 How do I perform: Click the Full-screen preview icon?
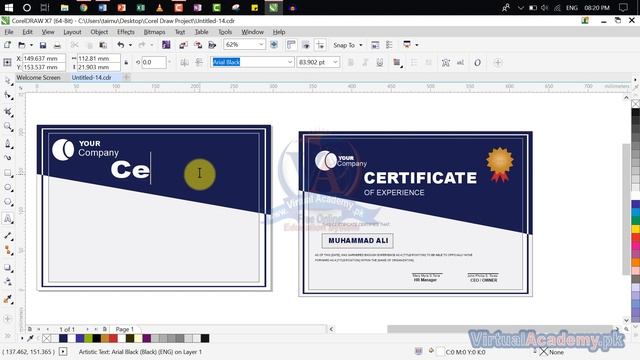tap(274, 45)
